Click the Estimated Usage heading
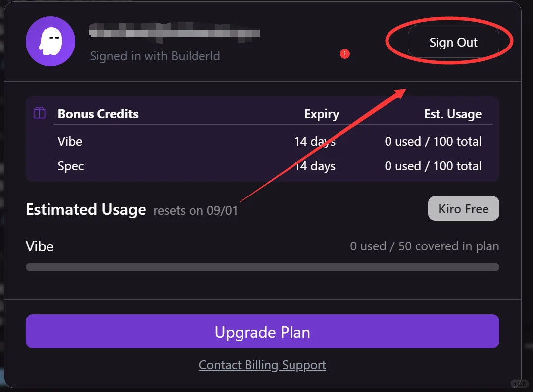The height and width of the screenshot is (392, 533). click(x=86, y=209)
